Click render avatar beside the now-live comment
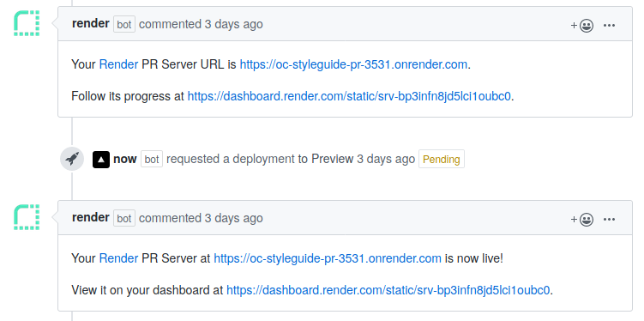Image resolution: width=644 pixels, height=321 pixels. click(x=27, y=217)
